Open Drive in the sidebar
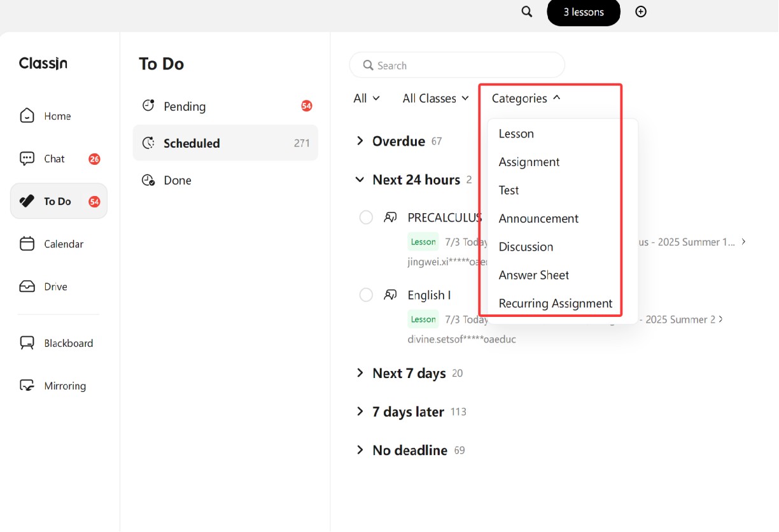Screen dimensions: 779x532 [55, 286]
